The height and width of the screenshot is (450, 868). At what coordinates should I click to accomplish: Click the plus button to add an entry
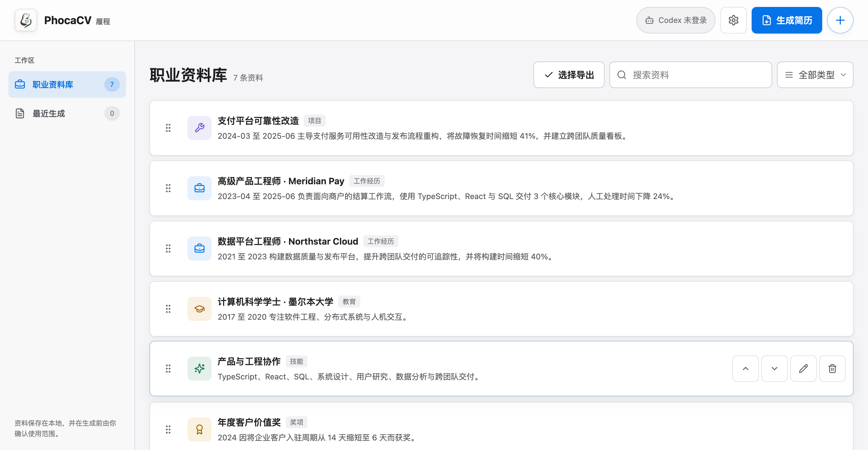840,20
